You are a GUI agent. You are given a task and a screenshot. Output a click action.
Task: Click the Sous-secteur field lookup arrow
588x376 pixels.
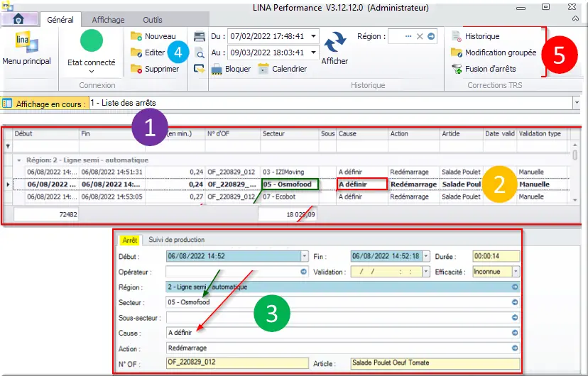515,318
